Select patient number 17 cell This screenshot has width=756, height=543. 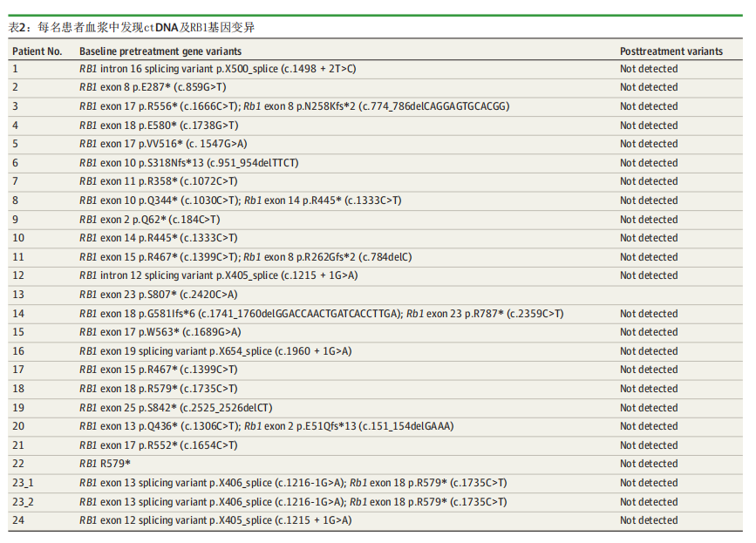pyautogui.click(x=19, y=370)
